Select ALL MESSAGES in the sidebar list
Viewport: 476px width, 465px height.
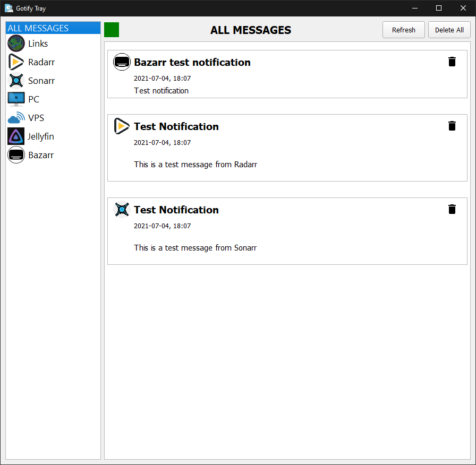[x=38, y=28]
